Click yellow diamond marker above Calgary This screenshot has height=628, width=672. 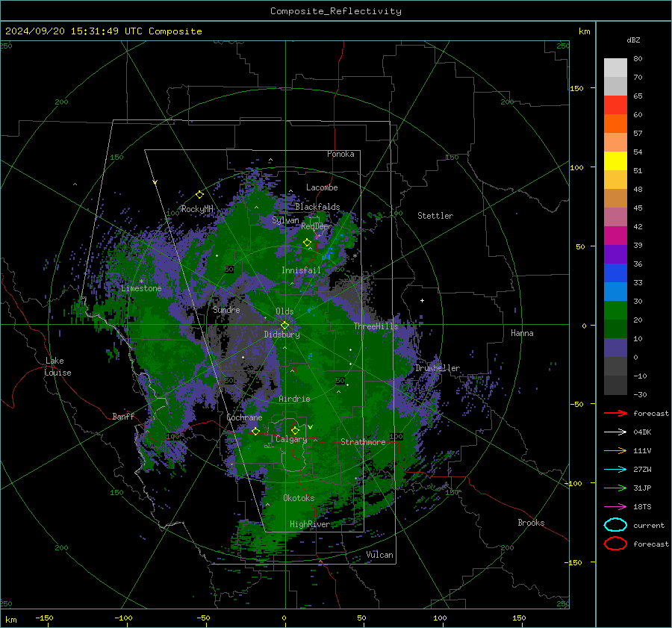[295, 430]
